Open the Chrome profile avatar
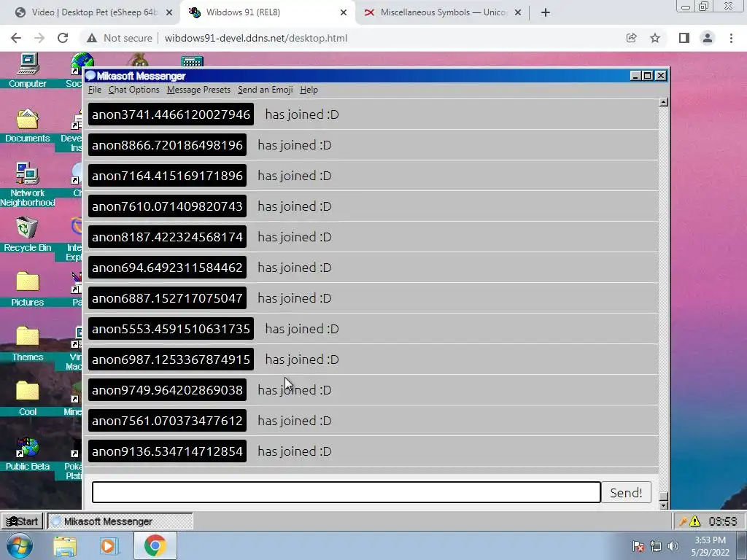This screenshot has height=560, width=747. [708, 38]
